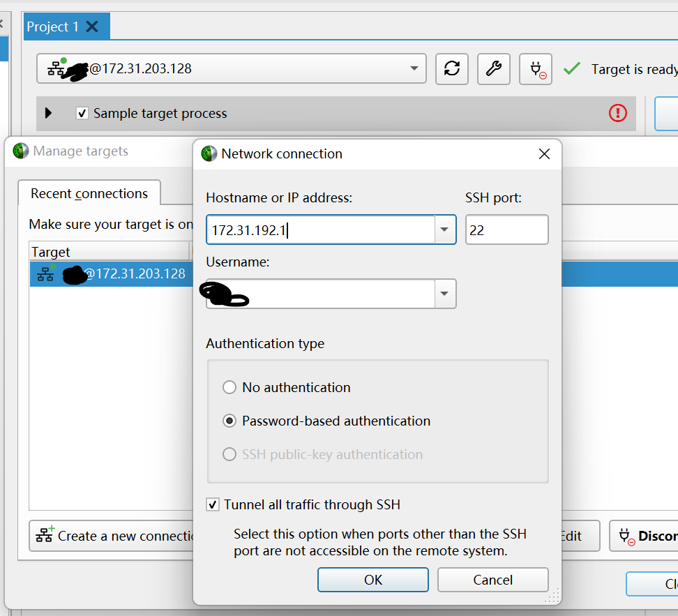This screenshot has height=616, width=678.
Task: Click the network icon beside 172.31.203.128 entry
Action: 45,273
